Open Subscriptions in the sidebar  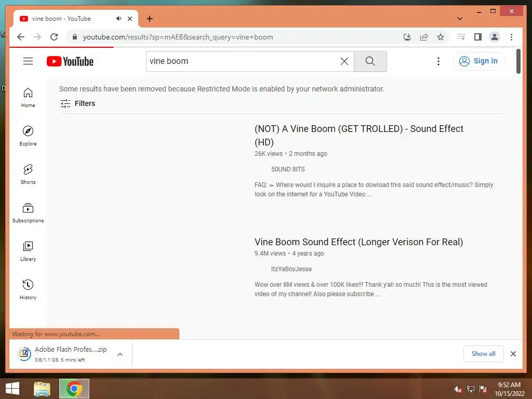tap(28, 212)
